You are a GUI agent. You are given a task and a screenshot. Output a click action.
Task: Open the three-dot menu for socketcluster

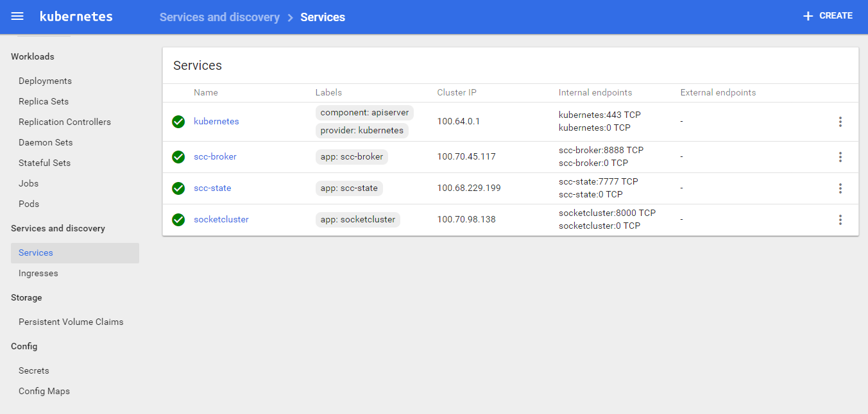[840, 220]
